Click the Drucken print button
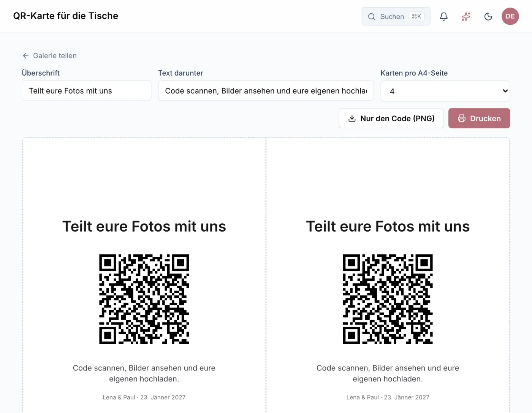 (479, 118)
